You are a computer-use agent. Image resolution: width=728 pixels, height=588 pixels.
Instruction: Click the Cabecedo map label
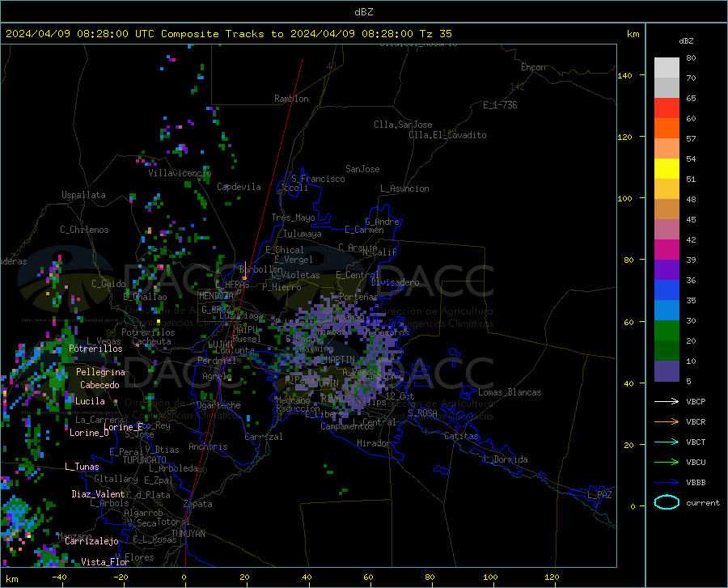click(99, 385)
